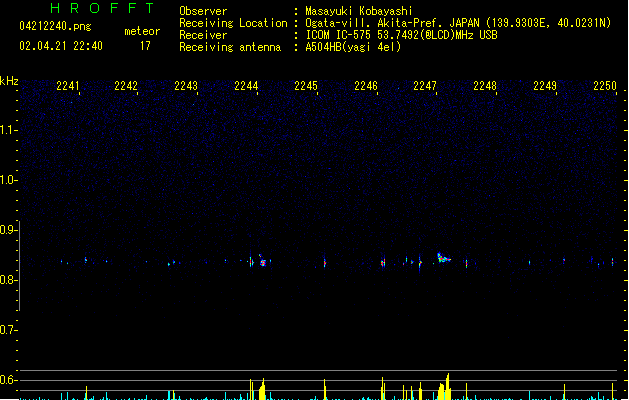Click the 2243 time marker
This screenshot has height=400, width=629.
[x=186, y=86]
